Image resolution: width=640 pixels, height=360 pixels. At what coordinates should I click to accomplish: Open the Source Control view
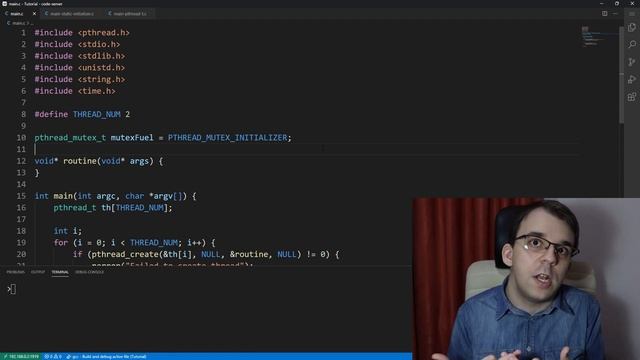632,62
